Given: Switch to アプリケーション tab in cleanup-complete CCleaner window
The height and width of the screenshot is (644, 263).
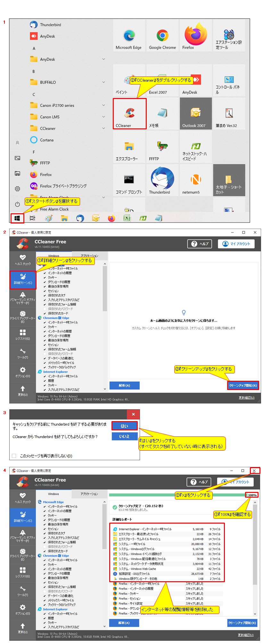Looking at the screenshot, I should 89,494.
